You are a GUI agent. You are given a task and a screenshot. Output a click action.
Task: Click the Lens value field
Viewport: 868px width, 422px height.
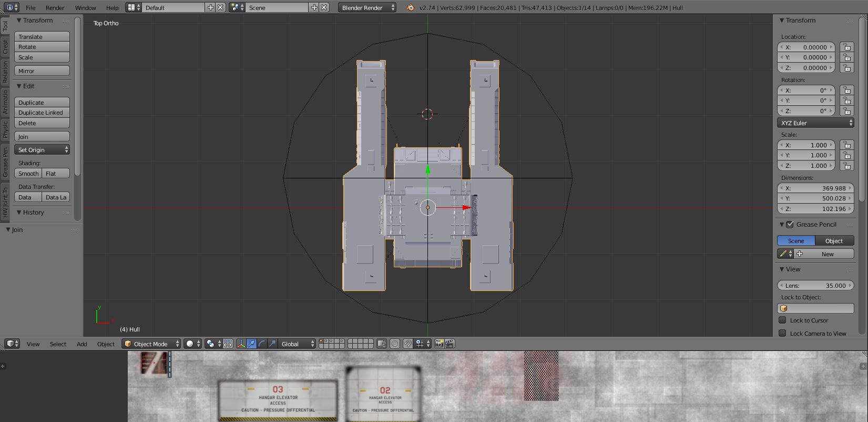click(x=815, y=286)
